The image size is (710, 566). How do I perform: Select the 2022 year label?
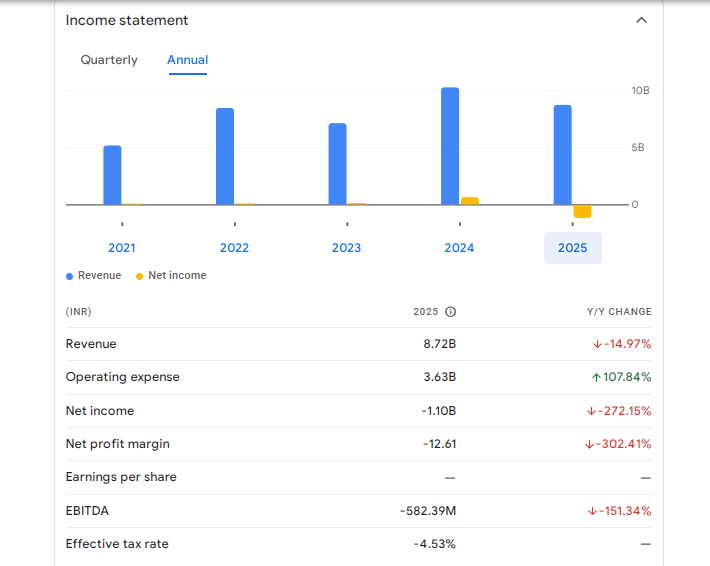pyautogui.click(x=234, y=248)
